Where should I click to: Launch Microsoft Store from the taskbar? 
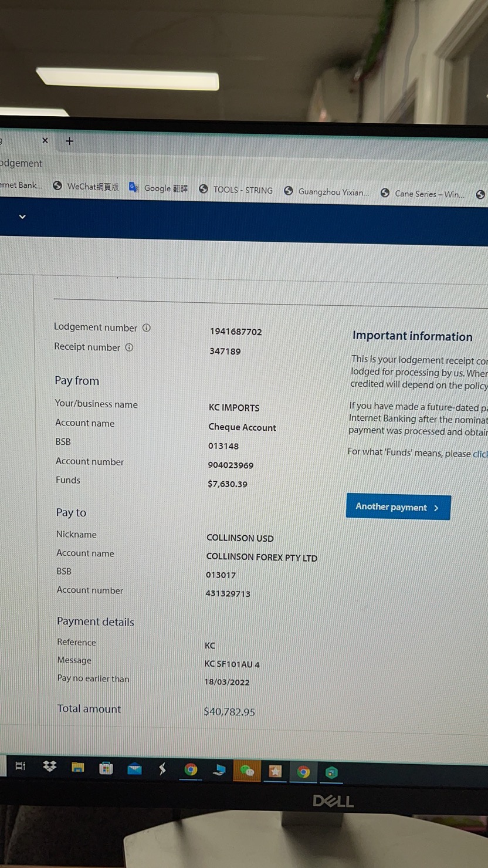pyautogui.click(x=106, y=768)
